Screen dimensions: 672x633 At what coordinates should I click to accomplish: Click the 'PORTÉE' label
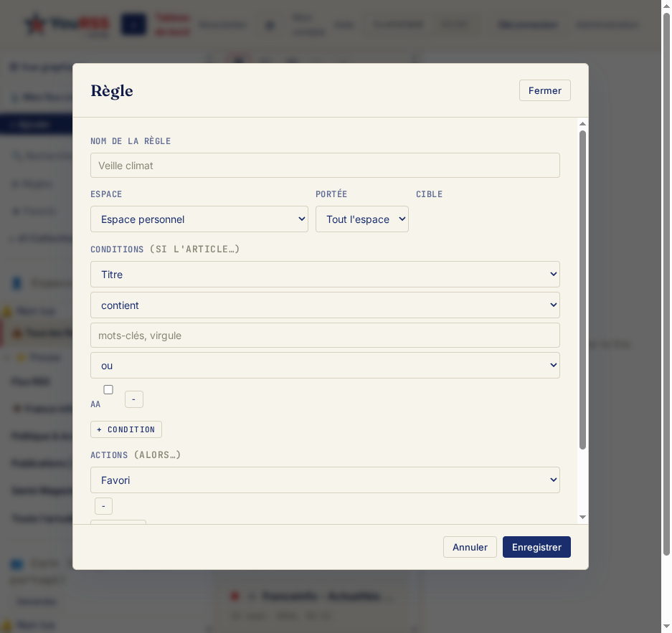point(331,194)
